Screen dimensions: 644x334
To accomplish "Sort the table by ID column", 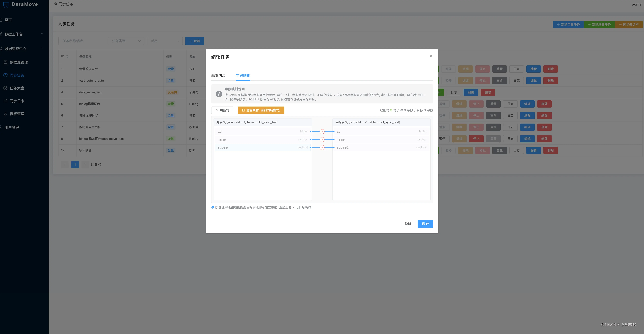I will tap(67, 56).
